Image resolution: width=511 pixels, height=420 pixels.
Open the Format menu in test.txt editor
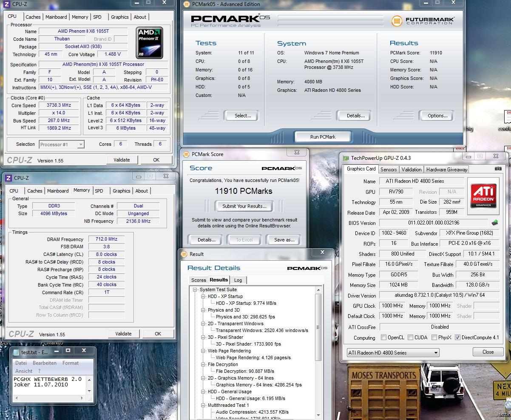71,363
